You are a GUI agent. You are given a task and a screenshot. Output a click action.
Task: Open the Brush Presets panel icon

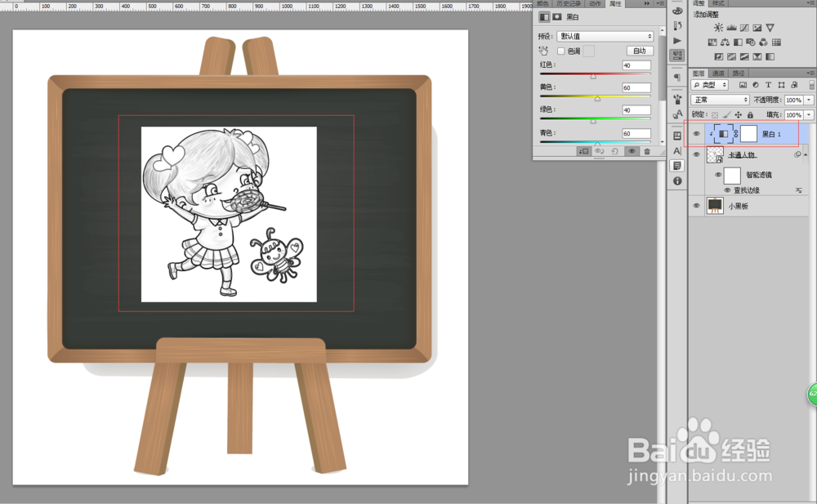pyautogui.click(x=677, y=99)
